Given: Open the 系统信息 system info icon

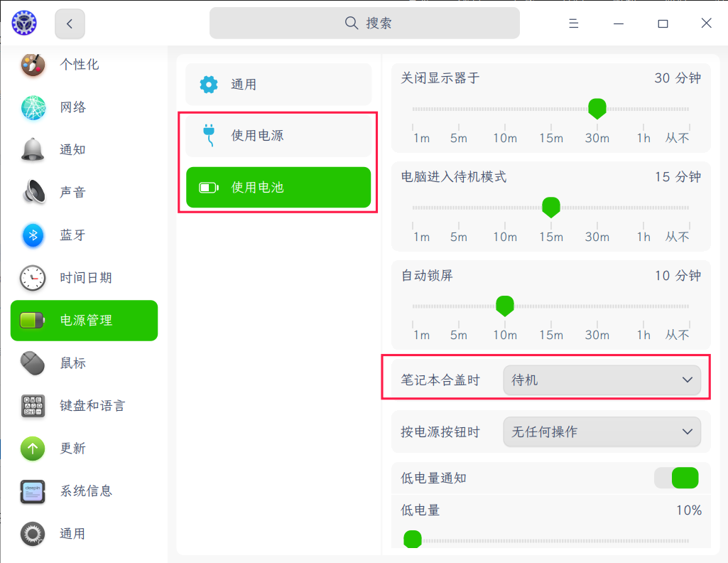Looking at the screenshot, I should click(31, 491).
